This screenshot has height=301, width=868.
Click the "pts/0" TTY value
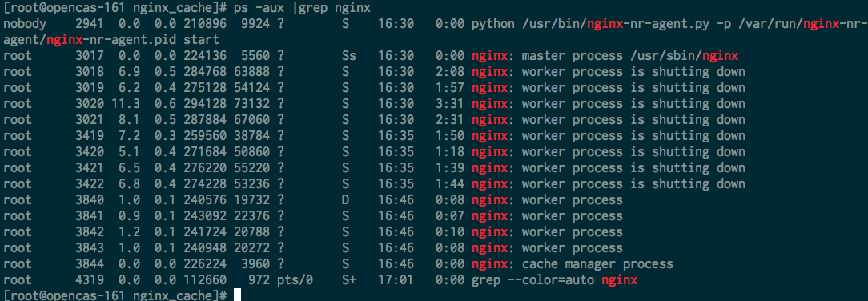[x=295, y=280]
